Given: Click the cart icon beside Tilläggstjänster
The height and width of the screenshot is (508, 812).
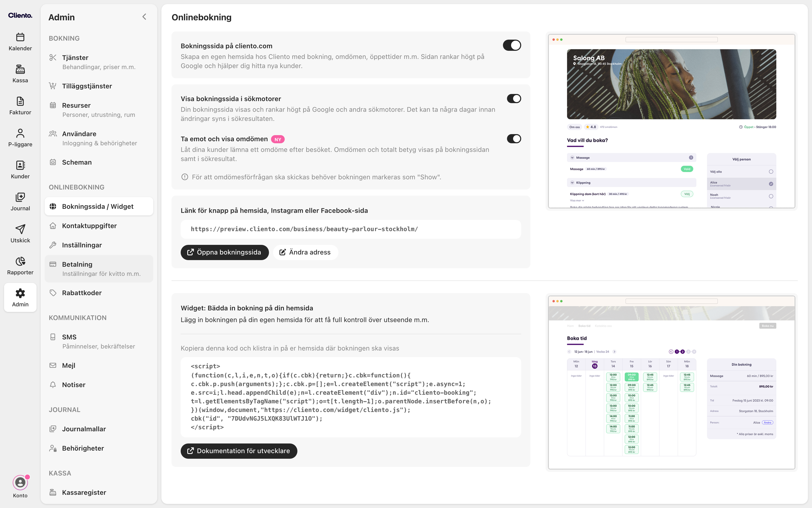Looking at the screenshot, I should coord(53,86).
